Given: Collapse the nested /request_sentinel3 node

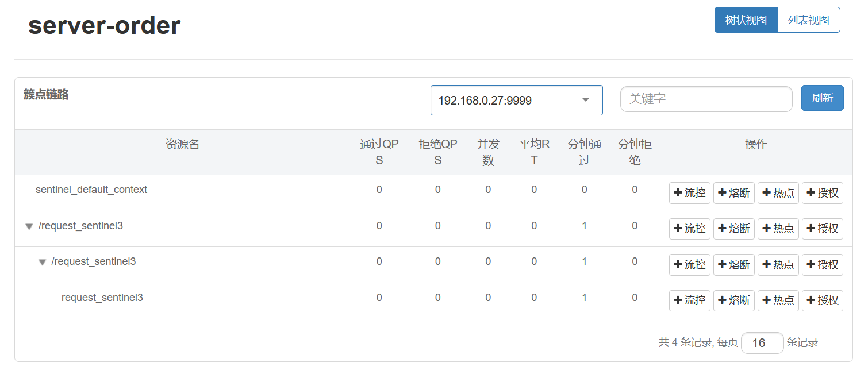Looking at the screenshot, I should 42,263.
